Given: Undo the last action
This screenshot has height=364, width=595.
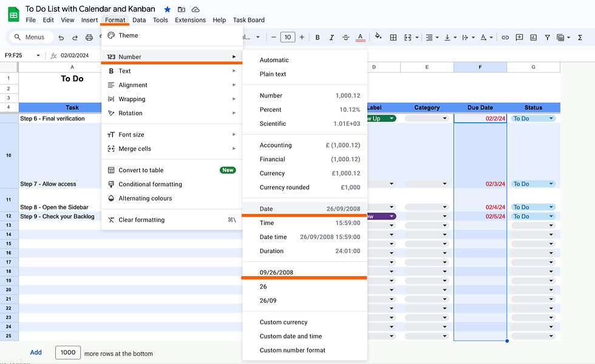Looking at the screenshot, I should (61, 37).
